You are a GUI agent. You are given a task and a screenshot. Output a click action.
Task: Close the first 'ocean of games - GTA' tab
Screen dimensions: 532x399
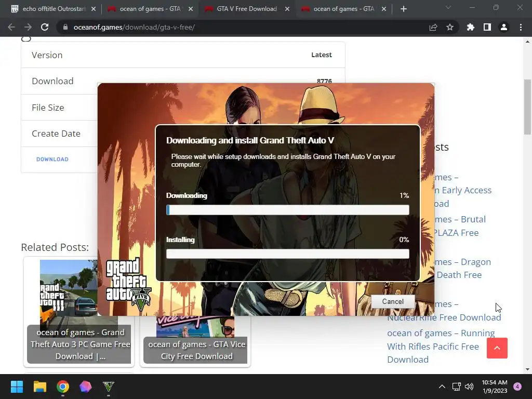click(191, 9)
